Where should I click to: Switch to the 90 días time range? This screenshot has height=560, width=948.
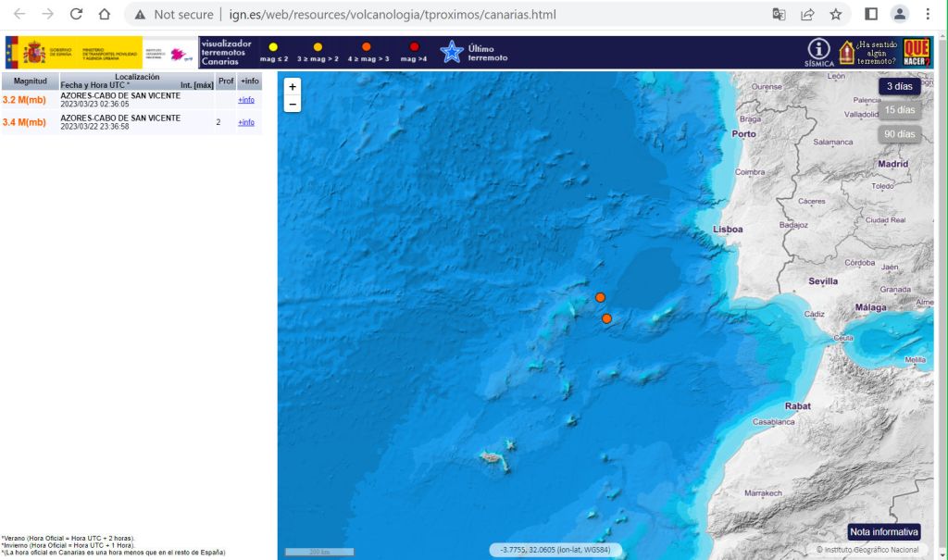point(899,134)
